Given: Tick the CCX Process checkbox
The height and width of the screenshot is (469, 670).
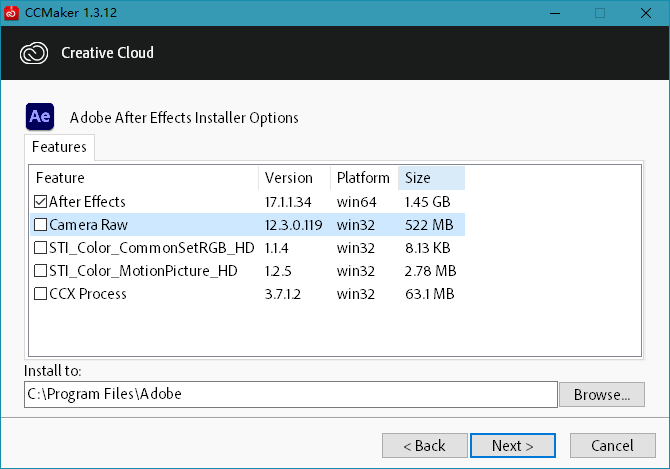Looking at the screenshot, I should [41, 294].
